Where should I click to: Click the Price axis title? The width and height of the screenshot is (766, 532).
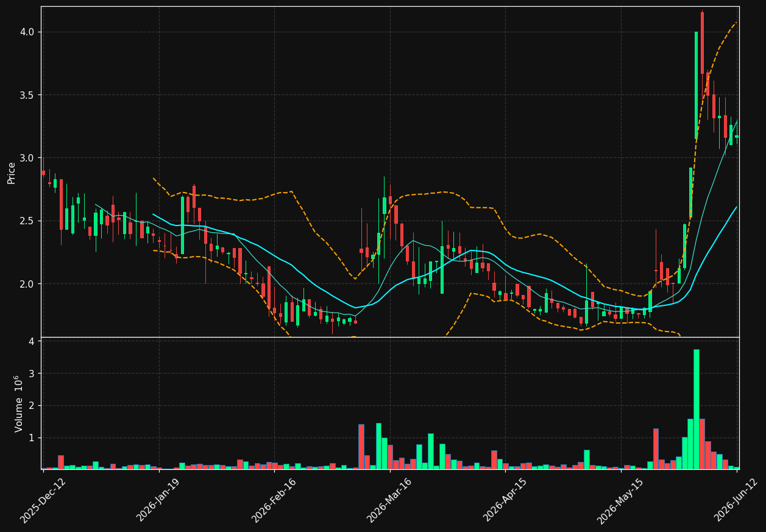(12, 172)
